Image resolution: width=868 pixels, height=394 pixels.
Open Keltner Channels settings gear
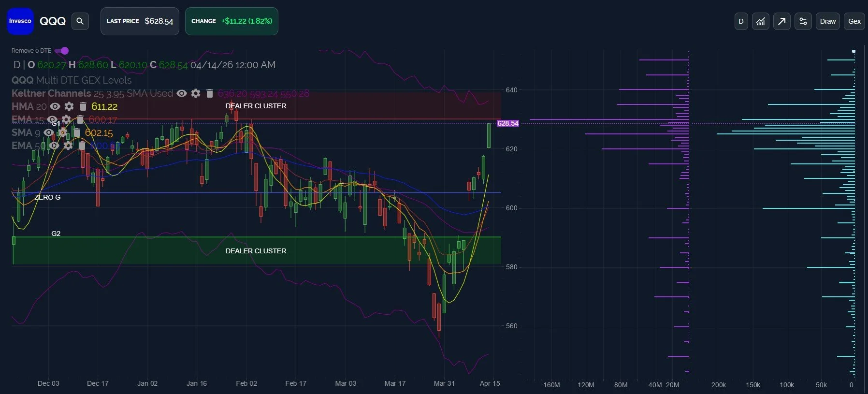[196, 93]
